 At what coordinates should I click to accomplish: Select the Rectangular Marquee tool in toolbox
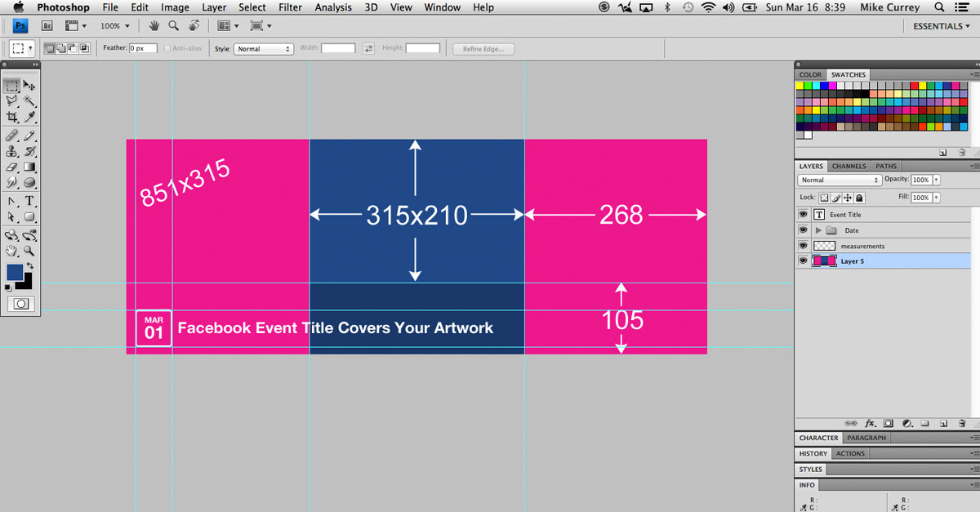click(11, 86)
